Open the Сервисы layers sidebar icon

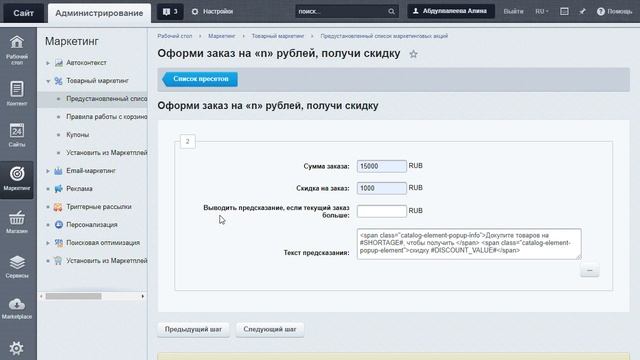[x=17, y=262]
